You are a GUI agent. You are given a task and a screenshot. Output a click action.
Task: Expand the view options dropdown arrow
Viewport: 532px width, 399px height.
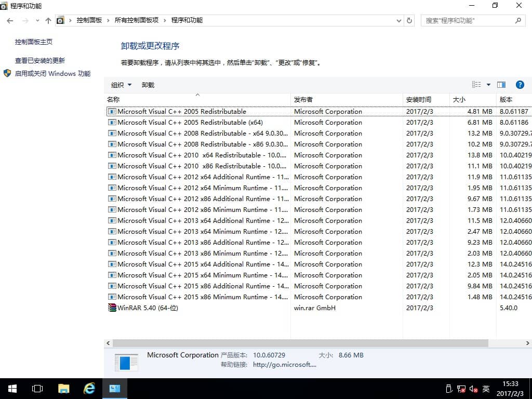point(488,85)
